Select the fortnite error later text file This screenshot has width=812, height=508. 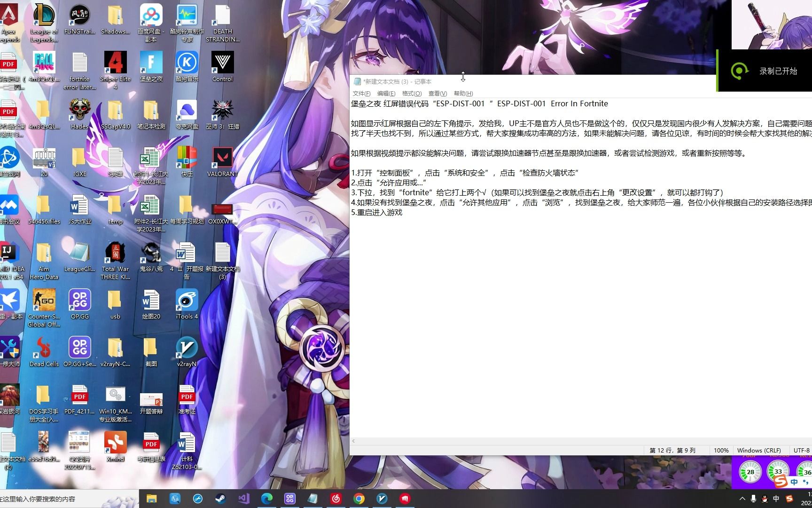tap(79, 71)
